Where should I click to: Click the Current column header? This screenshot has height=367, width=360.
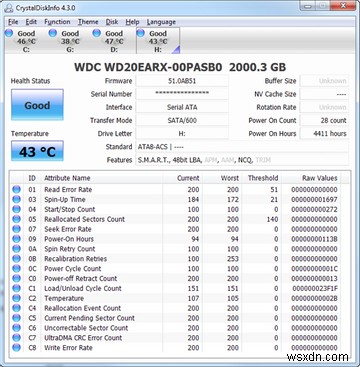tap(182, 178)
